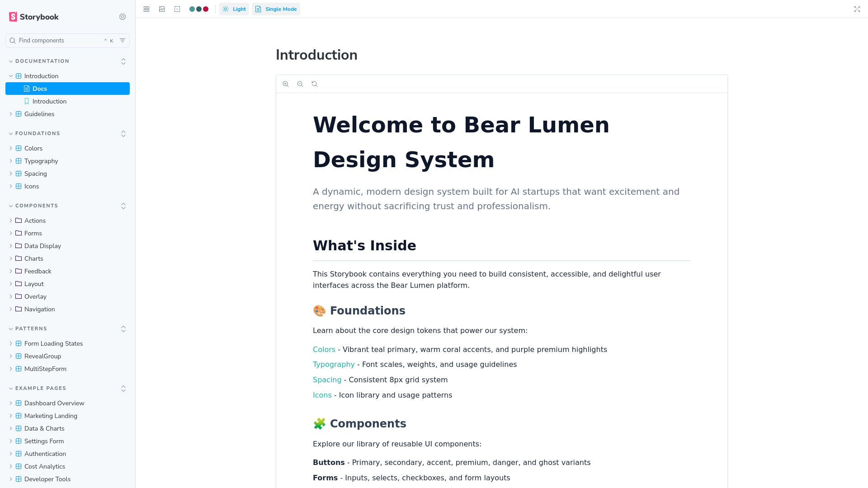This screenshot has width=868, height=488.
Task: Expand all in Documentation section
Action: tap(123, 61)
